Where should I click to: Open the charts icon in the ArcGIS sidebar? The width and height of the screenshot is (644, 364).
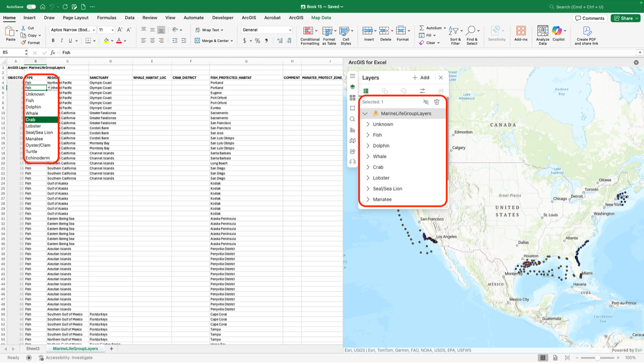tap(353, 130)
